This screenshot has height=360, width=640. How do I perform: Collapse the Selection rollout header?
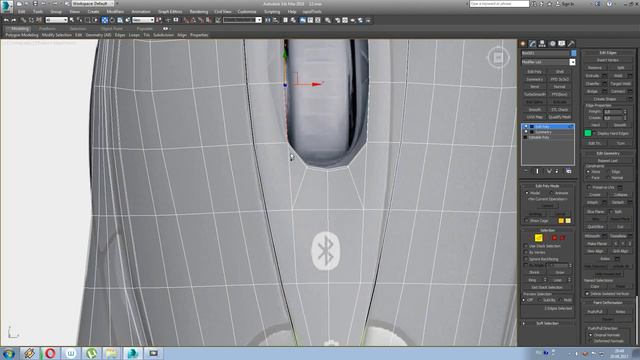click(547, 230)
